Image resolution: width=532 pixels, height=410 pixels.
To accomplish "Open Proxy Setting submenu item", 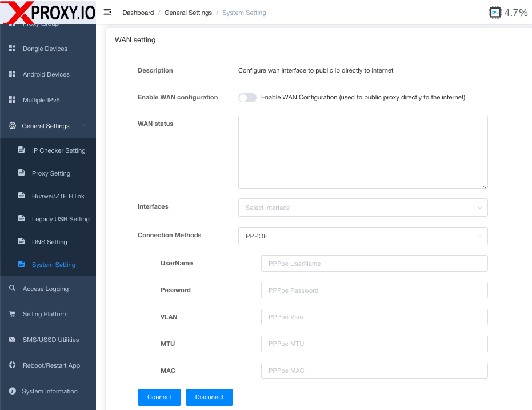I will coord(48,173).
